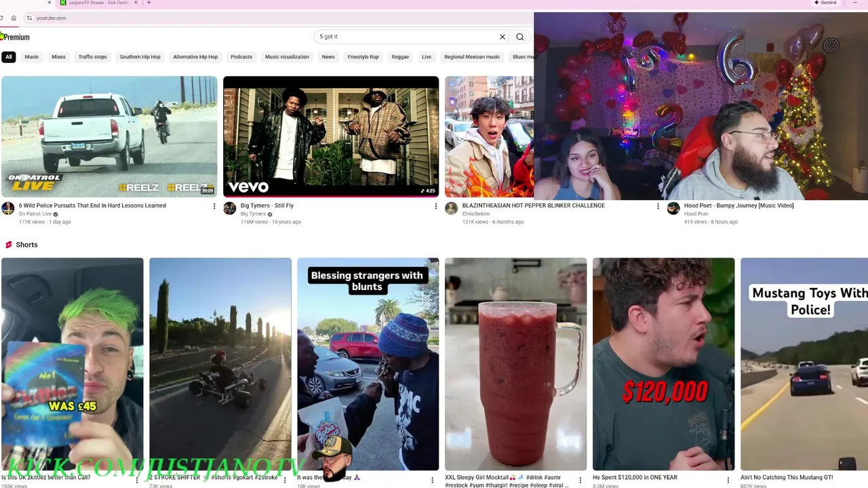
Task: Click the search magnifier icon
Action: pos(520,37)
